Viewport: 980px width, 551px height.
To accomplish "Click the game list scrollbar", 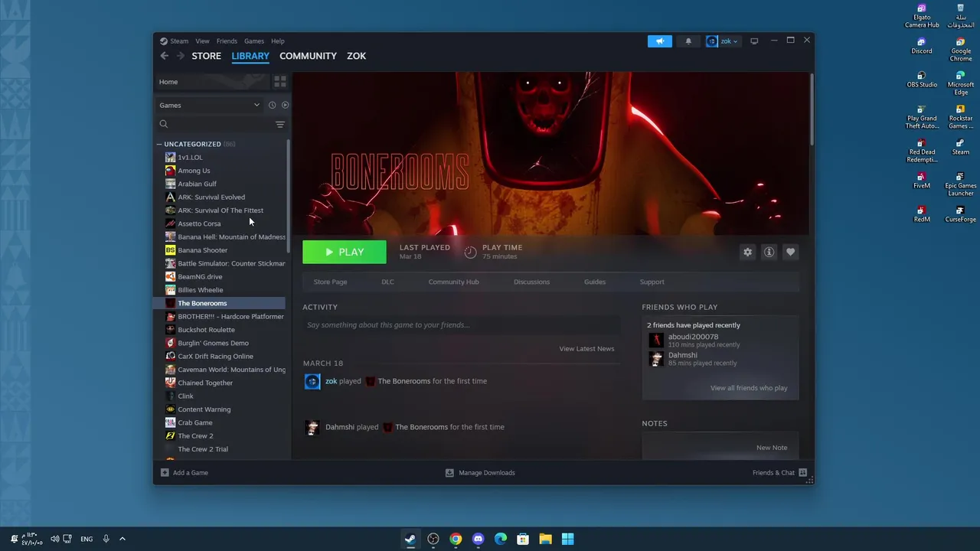I will click(x=289, y=197).
